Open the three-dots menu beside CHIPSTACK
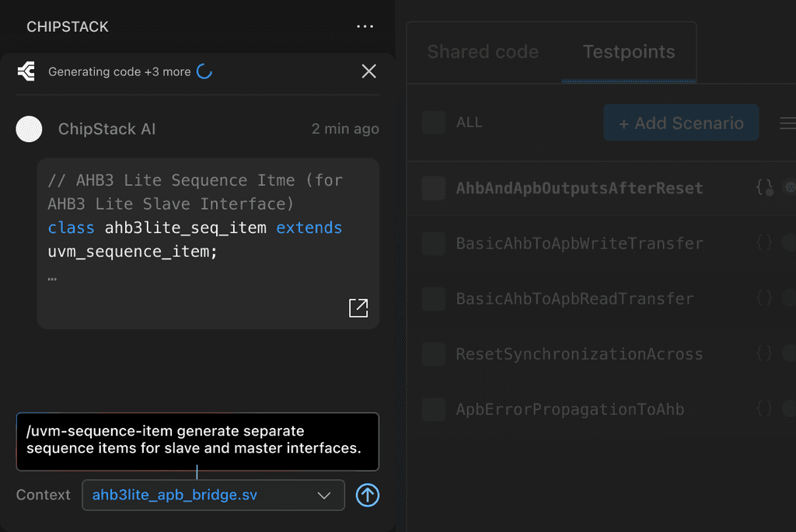Image resolution: width=796 pixels, height=532 pixels. click(x=365, y=26)
